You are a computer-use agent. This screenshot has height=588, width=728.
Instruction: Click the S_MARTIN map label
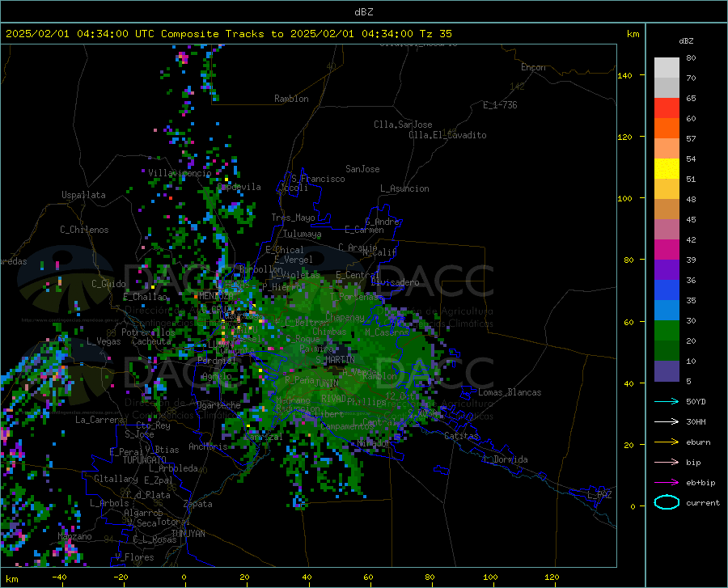(x=335, y=360)
